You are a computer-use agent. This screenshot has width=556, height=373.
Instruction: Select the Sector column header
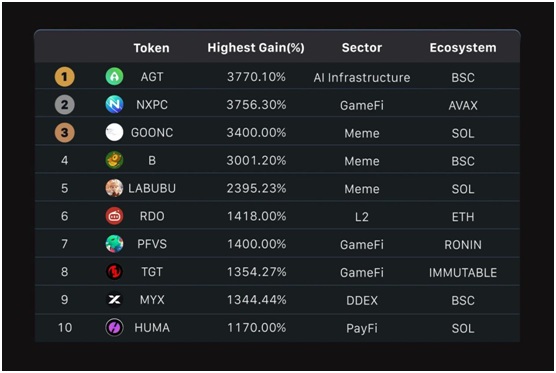click(362, 48)
